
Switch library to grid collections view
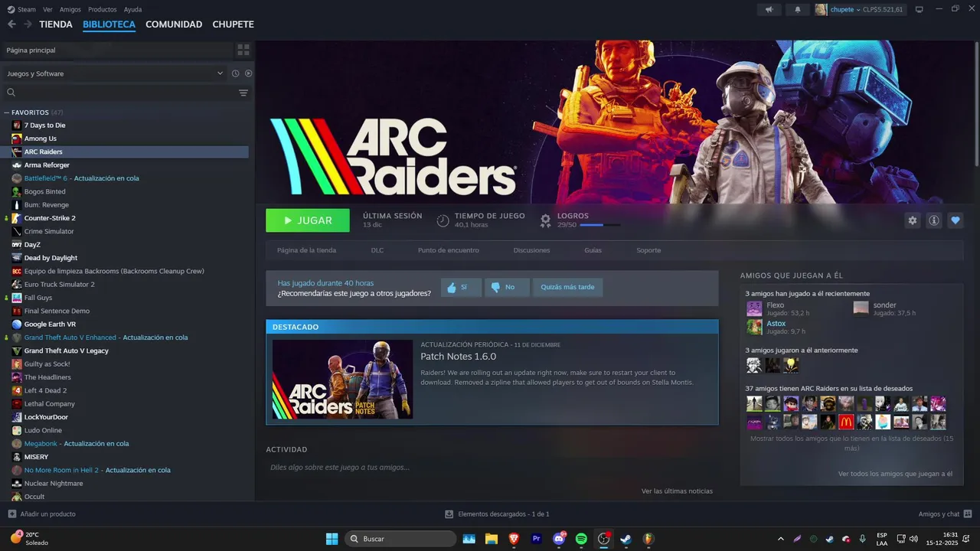point(243,50)
